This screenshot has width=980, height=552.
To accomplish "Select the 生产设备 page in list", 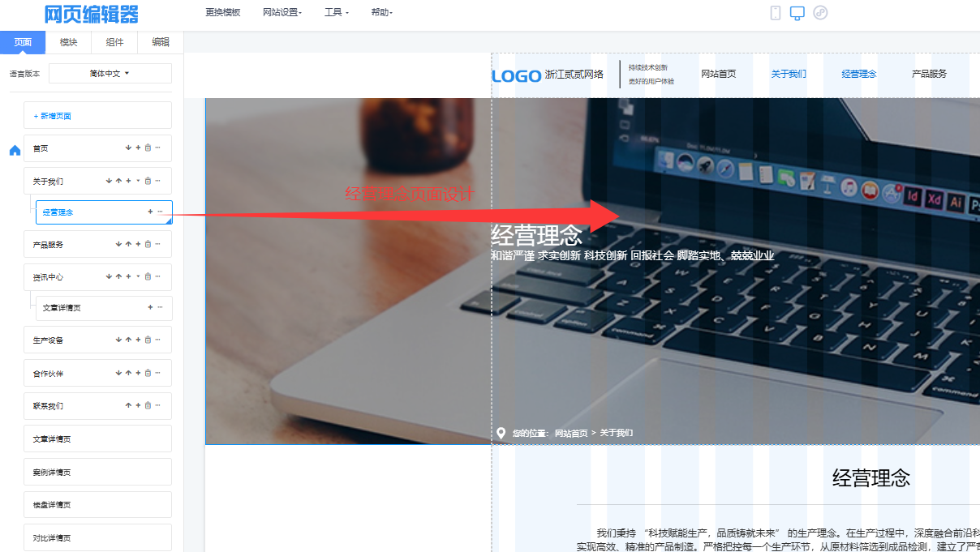I will [97, 340].
